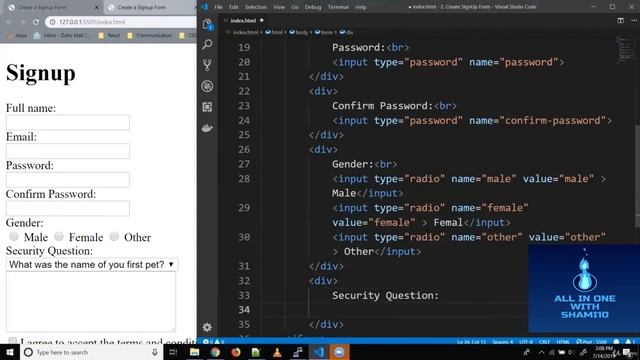Open the Debug menu
This screenshot has width=640, height=360.
pyautogui.click(x=313, y=7)
